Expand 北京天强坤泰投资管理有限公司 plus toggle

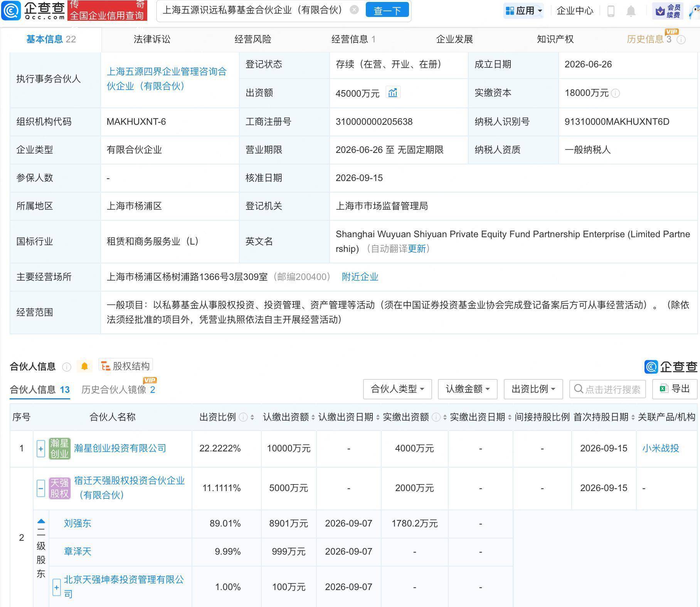(x=57, y=587)
